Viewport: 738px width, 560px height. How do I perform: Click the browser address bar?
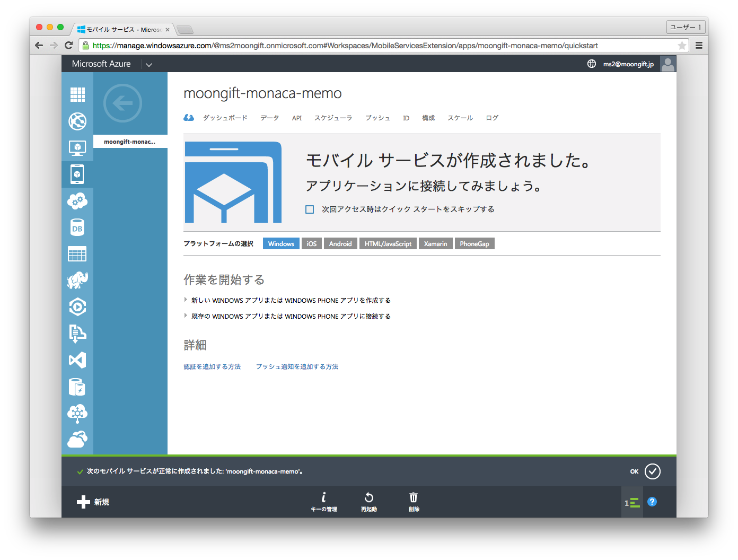tap(345, 46)
